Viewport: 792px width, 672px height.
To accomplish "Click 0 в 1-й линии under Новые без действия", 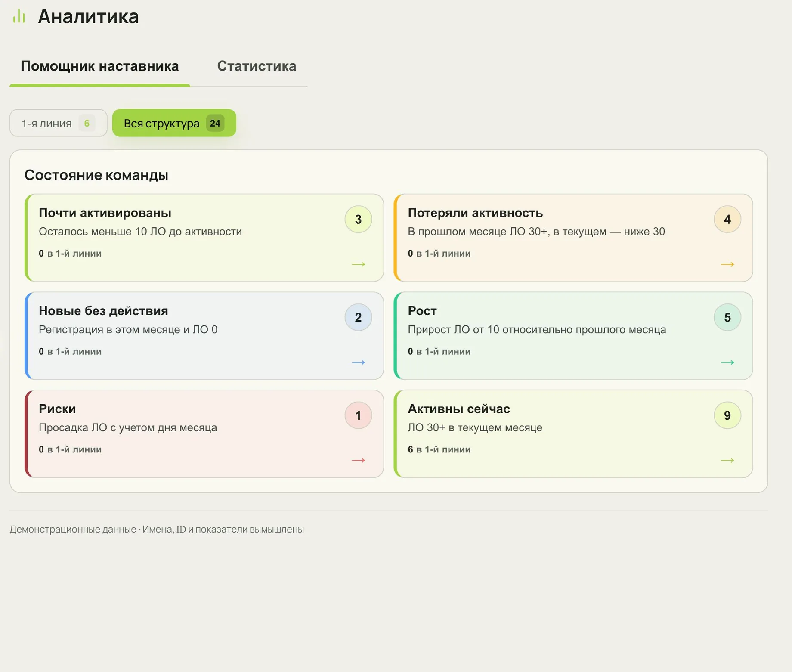I will point(70,351).
